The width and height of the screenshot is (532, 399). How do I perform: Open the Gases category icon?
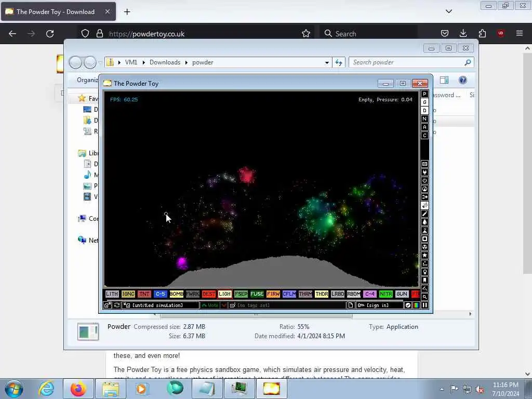point(424,214)
